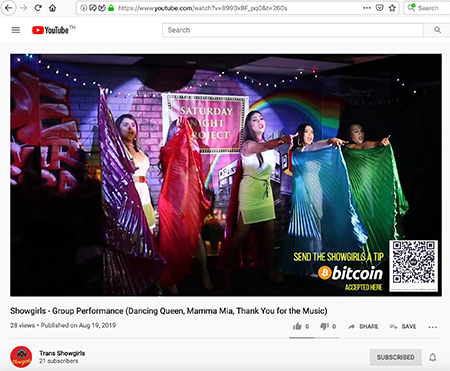
Task: Save page to Pocket icon
Action: (x=379, y=8)
